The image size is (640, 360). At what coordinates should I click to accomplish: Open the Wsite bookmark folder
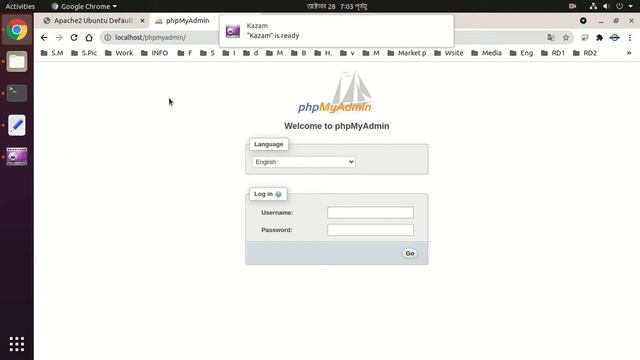449,53
